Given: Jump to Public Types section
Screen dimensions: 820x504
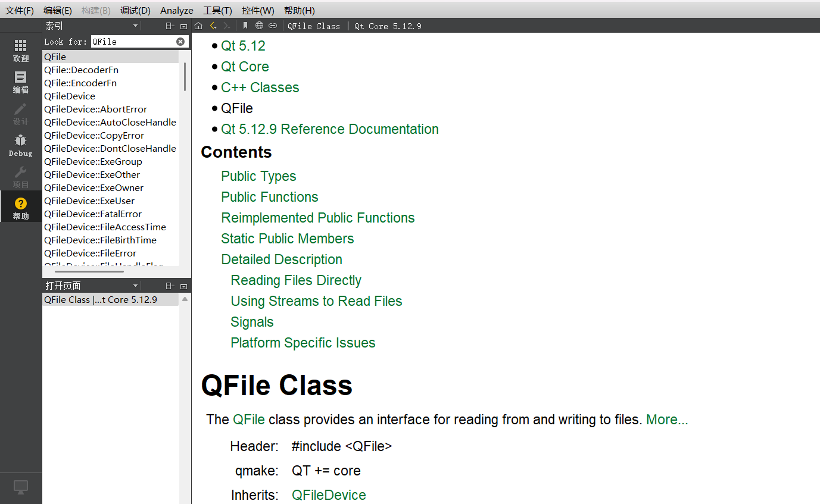Looking at the screenshot, I should [x=258, y=176].
